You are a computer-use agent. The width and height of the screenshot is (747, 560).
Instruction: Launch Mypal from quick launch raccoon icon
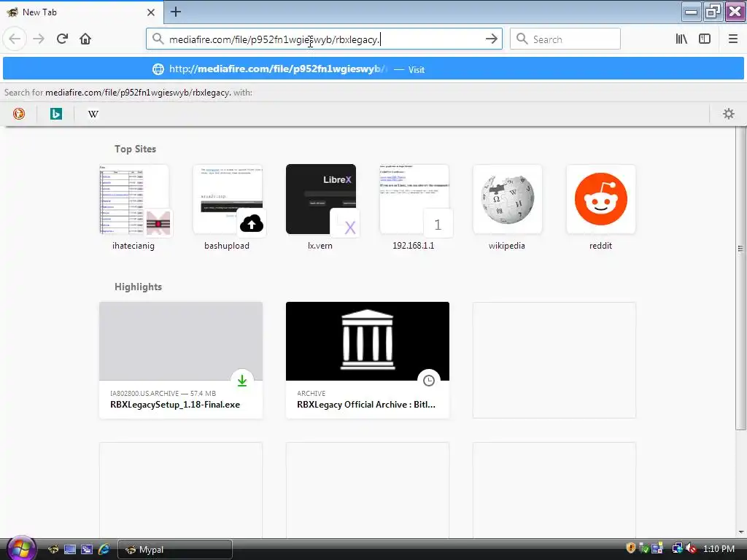coord(53,550)
